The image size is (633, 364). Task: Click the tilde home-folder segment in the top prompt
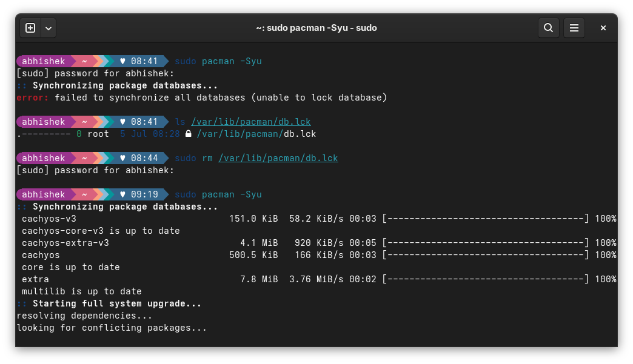[x=84, y=61]
